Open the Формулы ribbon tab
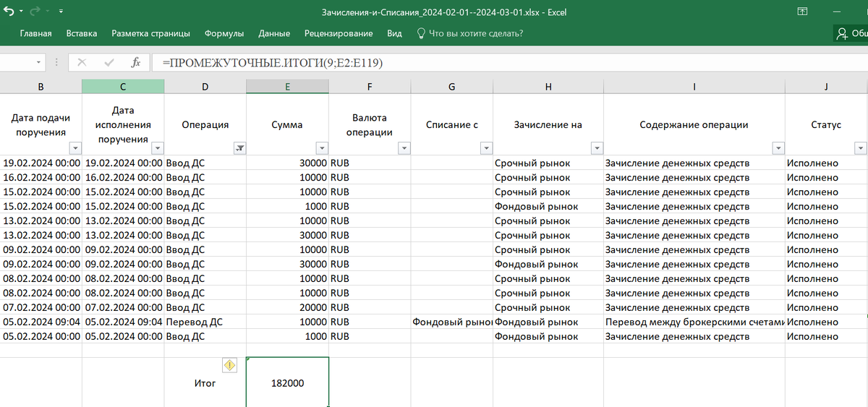The width and height of the screenshot is (868, 407). (224, 33)
